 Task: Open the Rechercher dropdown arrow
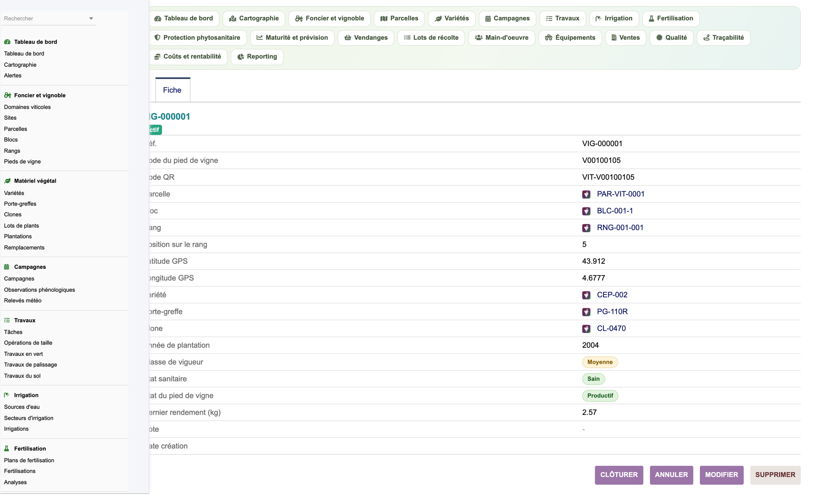point(91,19)
